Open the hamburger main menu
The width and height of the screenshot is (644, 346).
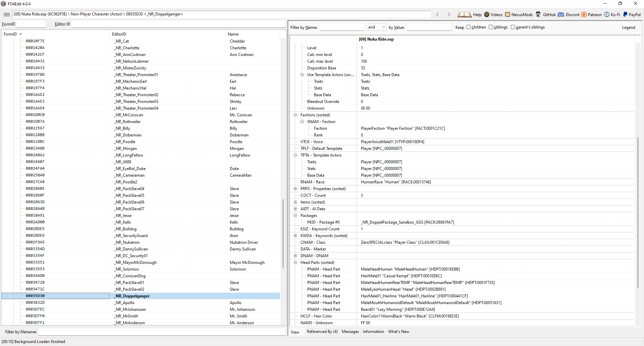tap(6, 14)
